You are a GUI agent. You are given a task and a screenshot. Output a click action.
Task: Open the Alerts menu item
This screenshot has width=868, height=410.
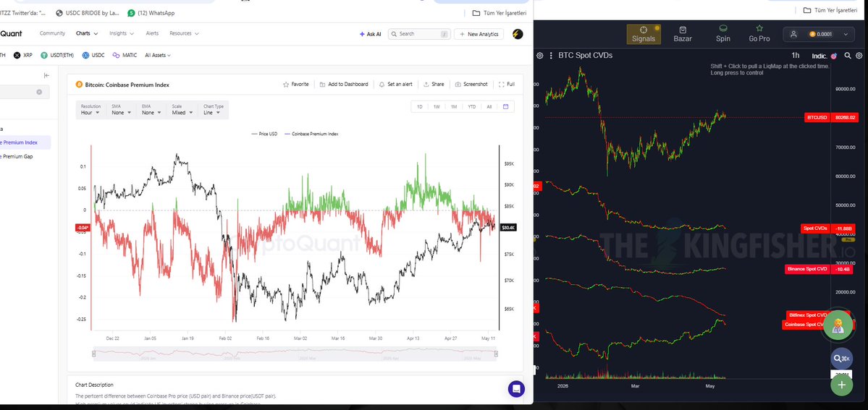coord(152,34)
